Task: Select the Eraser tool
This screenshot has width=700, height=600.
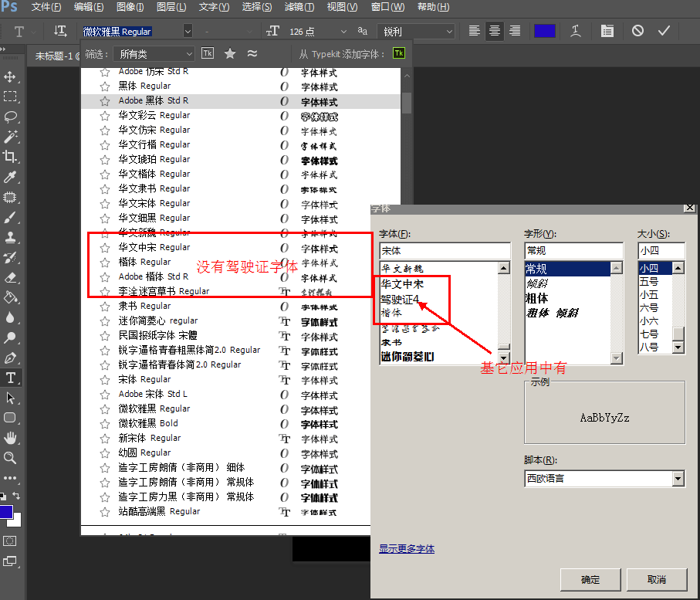Action: tap(11, 277)
